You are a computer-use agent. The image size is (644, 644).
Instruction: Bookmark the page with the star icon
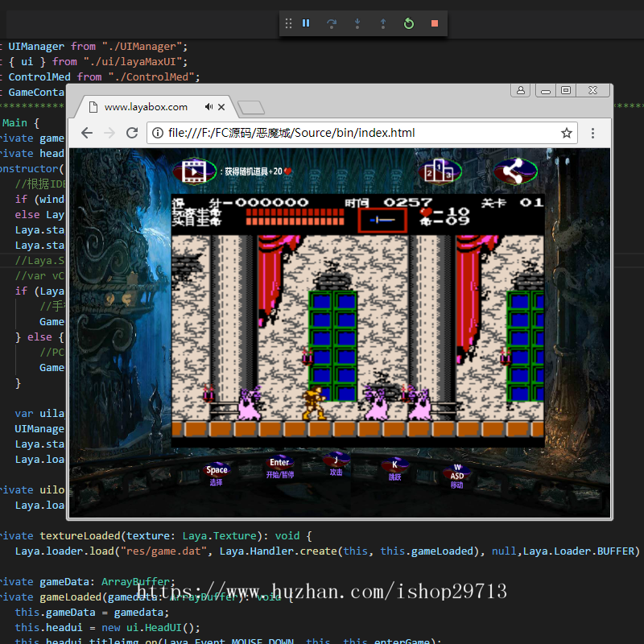point(567,133)
